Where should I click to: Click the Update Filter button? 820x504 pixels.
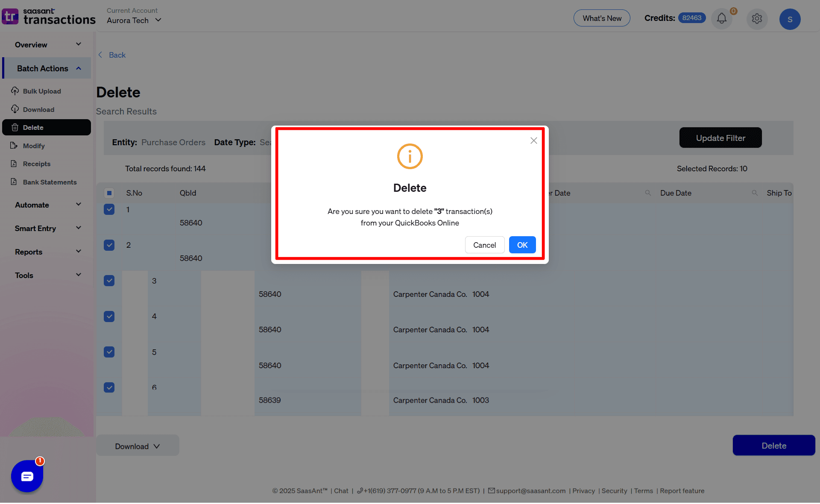720,138
